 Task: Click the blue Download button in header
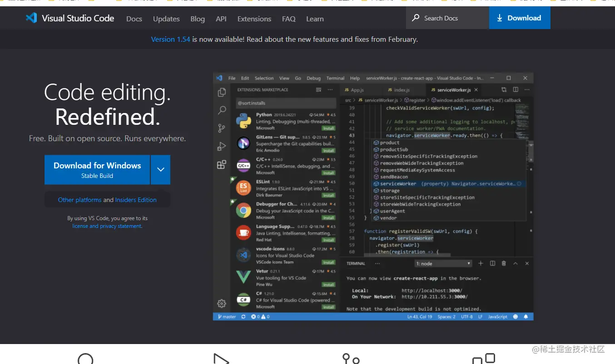[x=520, y=18]
